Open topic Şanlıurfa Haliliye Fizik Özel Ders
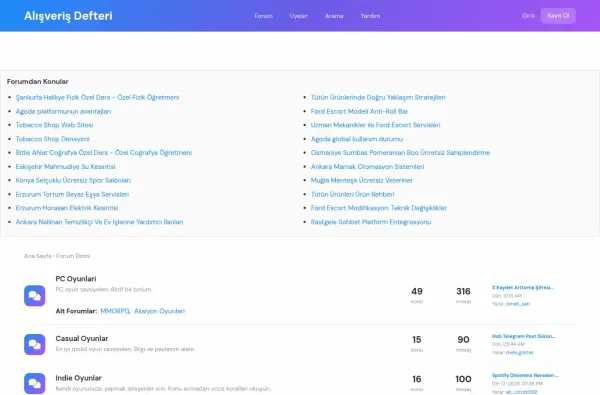 point(97,98)
